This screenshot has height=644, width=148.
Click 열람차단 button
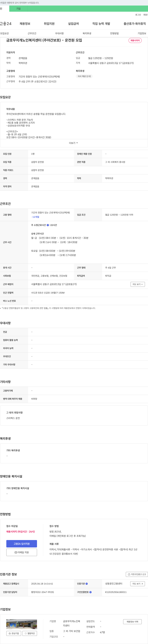(30, 633)
